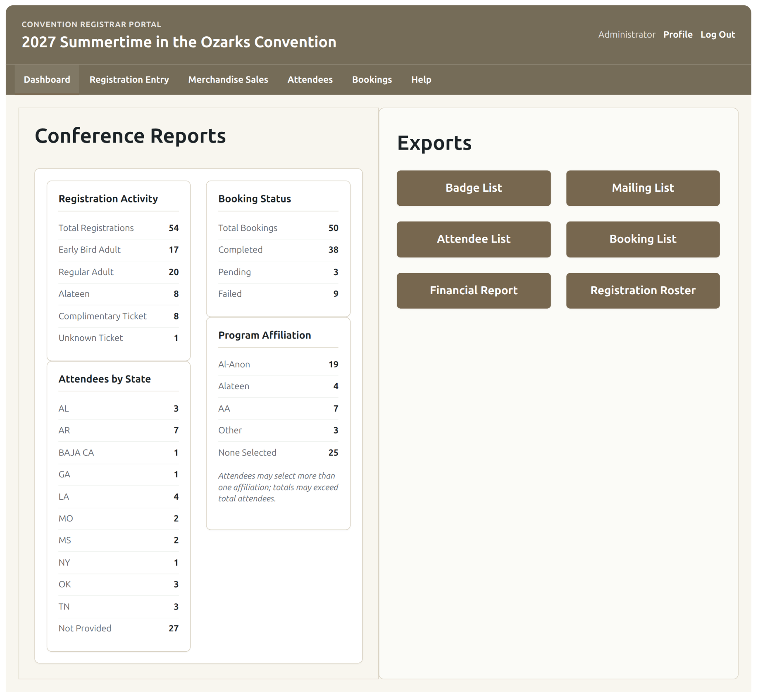The height and width of the screenshot is (700, 758).
Task: Select the Complimentary Ticket label
Action: pyautogui.click(x=102, y=316)
